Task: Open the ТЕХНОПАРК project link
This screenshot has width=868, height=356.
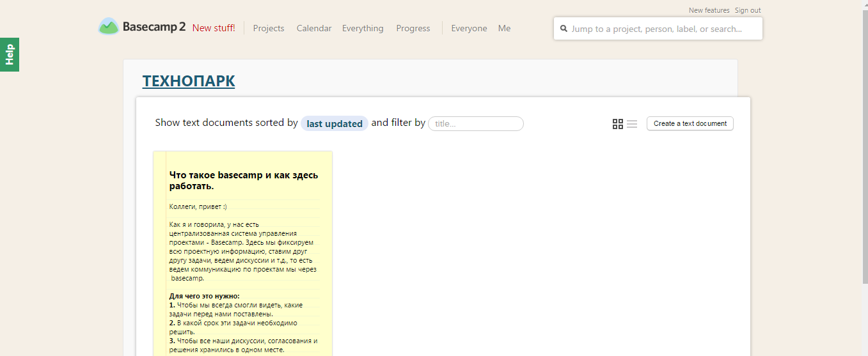Action: click(189, 81)
